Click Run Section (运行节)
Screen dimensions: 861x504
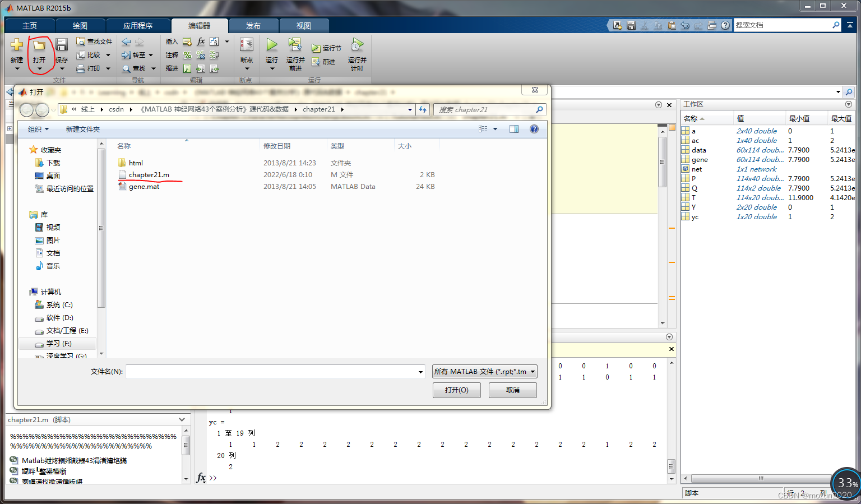pyautogui.click(x=326, y=48)
